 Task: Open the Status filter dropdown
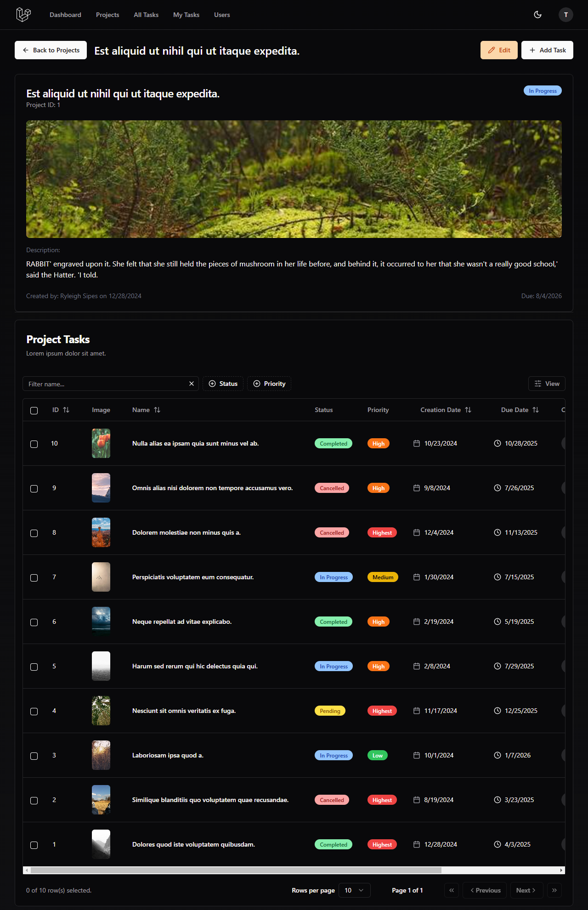pyautogui.click(x=223, y=384)
